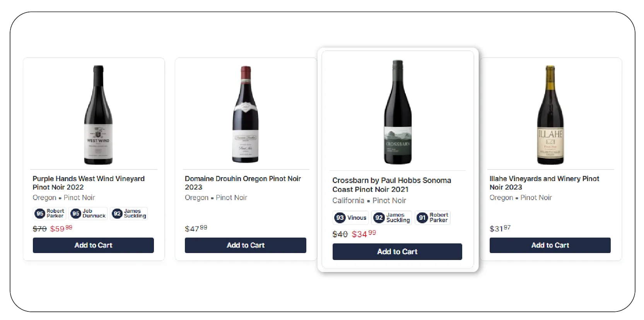Open the Purple Hands West Wind product page
644x320 pixels.
coord(88,183)
